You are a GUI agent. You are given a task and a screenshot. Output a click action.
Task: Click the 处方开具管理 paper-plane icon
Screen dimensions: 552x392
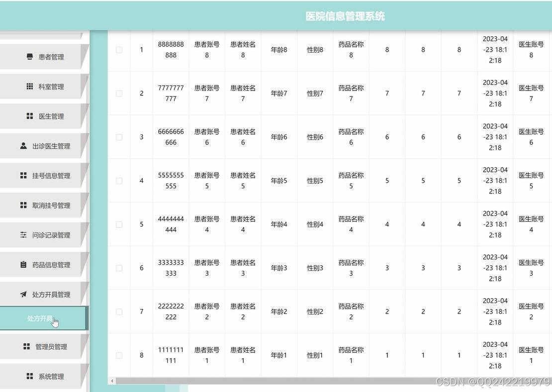(x=22, y=294)
